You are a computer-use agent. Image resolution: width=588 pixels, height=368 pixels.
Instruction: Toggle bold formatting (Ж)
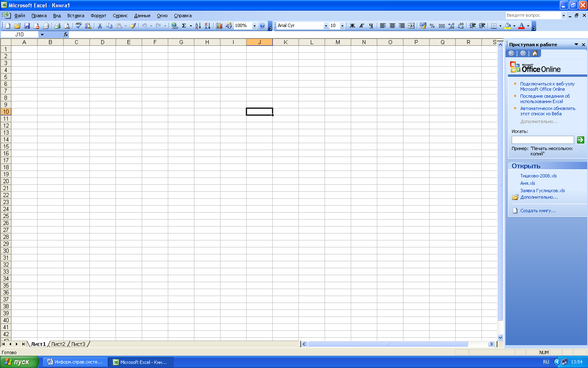pos(352,26)
